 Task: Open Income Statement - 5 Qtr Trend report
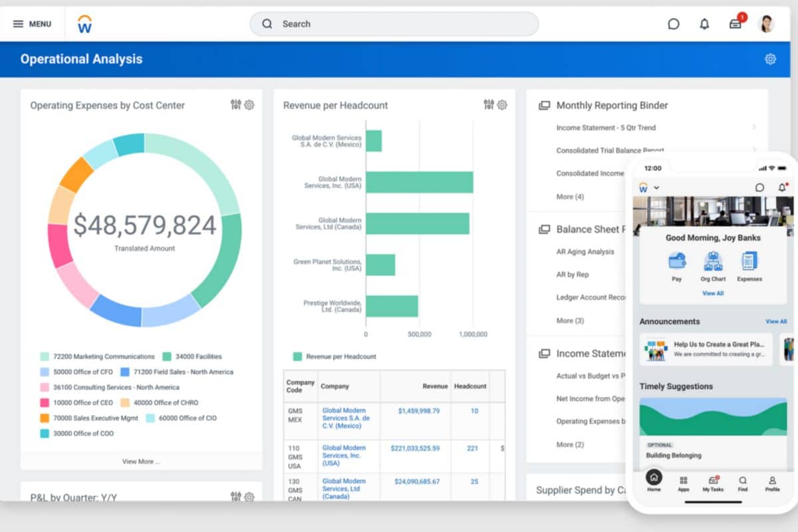pyautogui.click(x=606, y=128)
